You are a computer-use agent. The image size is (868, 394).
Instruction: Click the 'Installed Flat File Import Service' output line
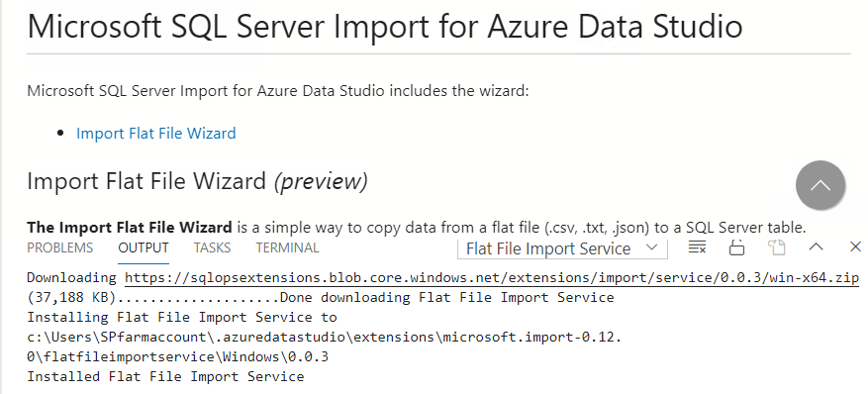click(x=165, y=377)
